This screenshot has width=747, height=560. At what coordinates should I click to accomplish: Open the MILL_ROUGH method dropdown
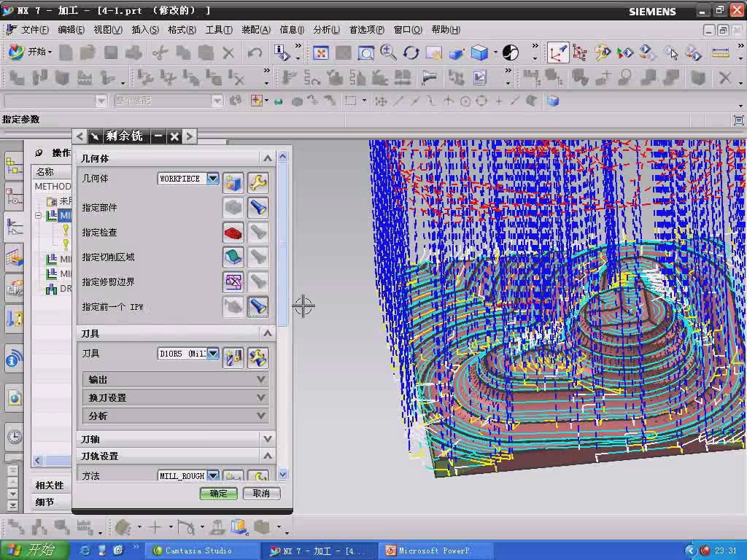213,475
